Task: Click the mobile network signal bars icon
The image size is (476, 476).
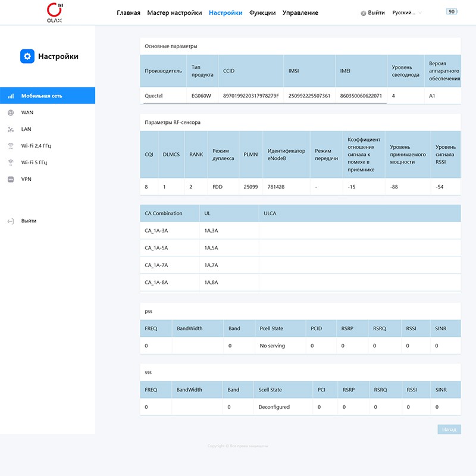Action: point(11,96)
